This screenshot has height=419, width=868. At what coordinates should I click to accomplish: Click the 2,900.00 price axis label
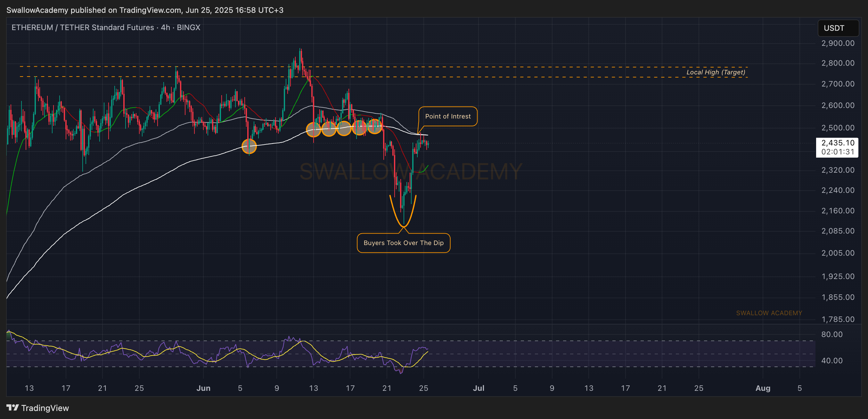[838, 43]
